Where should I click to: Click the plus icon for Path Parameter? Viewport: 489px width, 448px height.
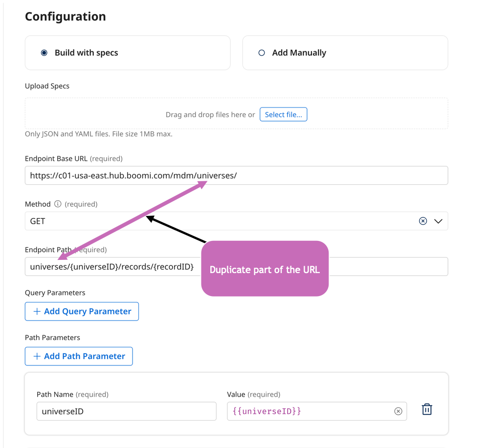37,356
